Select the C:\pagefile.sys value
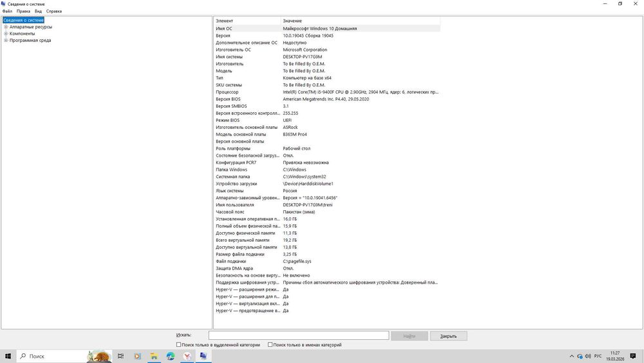The height and width of the screenshot is (363, 644). [x=297, y=262]
